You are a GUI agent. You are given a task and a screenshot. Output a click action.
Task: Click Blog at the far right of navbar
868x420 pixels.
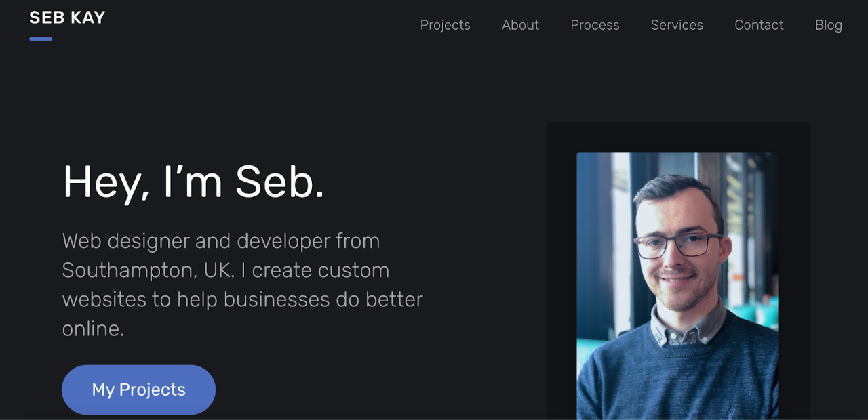[828, 25]
